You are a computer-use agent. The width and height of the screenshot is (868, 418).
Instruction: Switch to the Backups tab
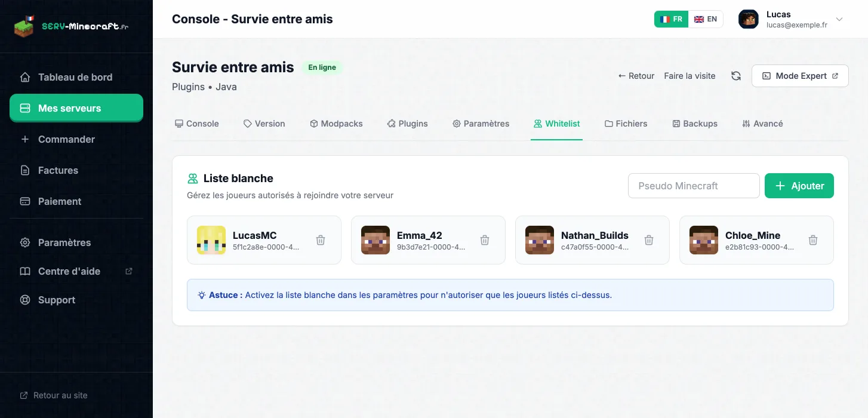[x=695, y=124]
